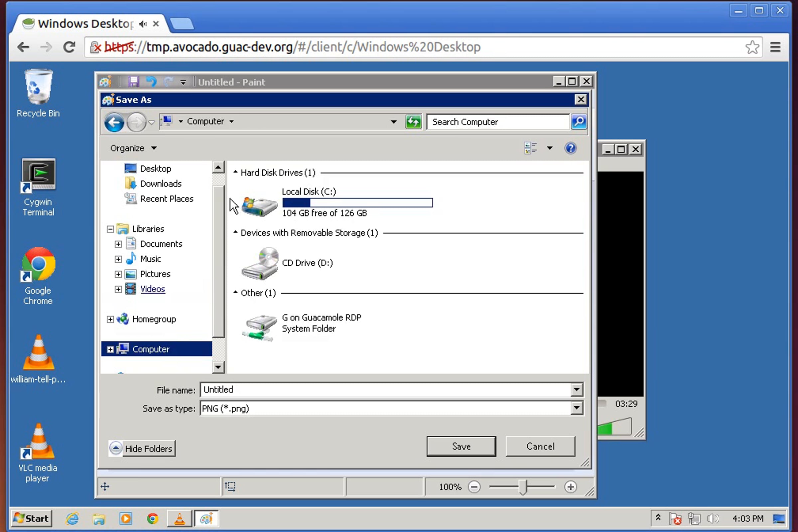This screenshot has width=798, height=532.
Task: Click the Undo arrow in Paint's title bar
Action: pos(151,82)
